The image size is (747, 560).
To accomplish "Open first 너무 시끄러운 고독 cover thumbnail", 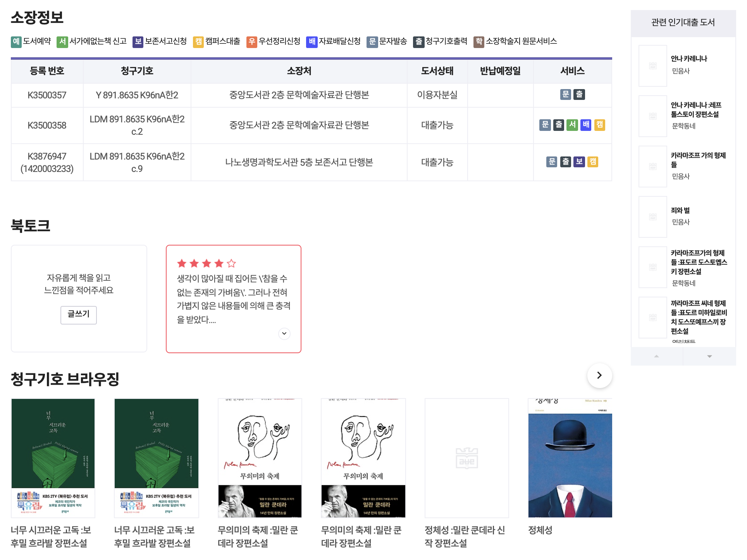I will (x=53, y=458).
